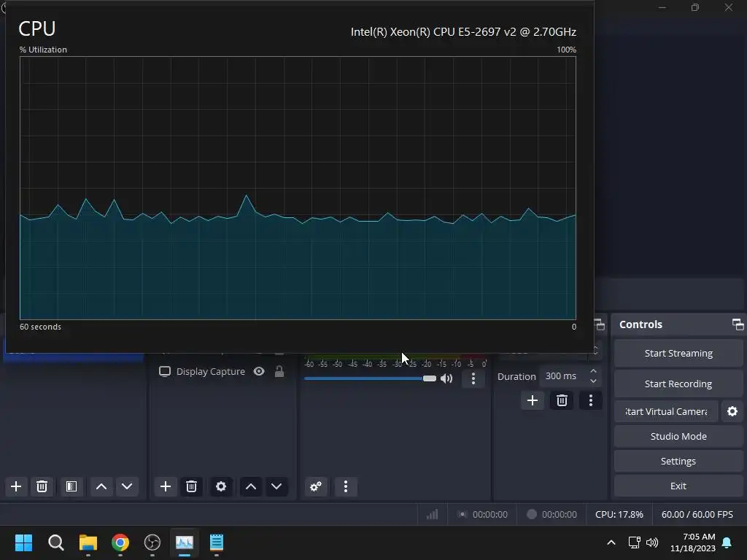The width and height of the screenshot is (747, 560).
Task: Open File Explorer from taskbar
Action: pos(88,542)
